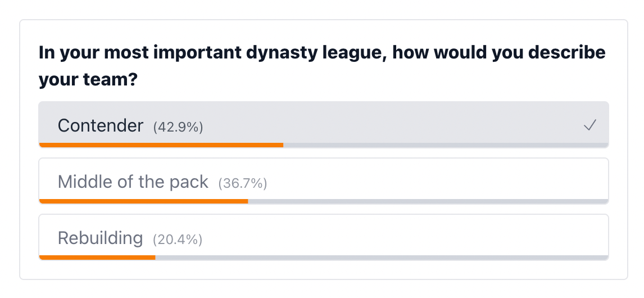Click the Middle of the pack progress bar

pyautogui.click(x=143, y=201)
